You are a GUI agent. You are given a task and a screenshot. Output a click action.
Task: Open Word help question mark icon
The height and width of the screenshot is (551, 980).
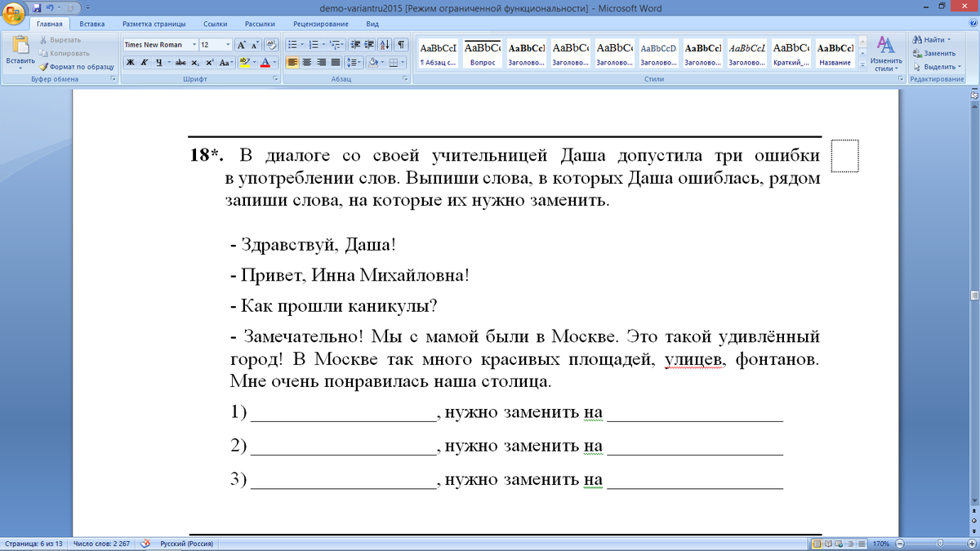click(971, 24)
